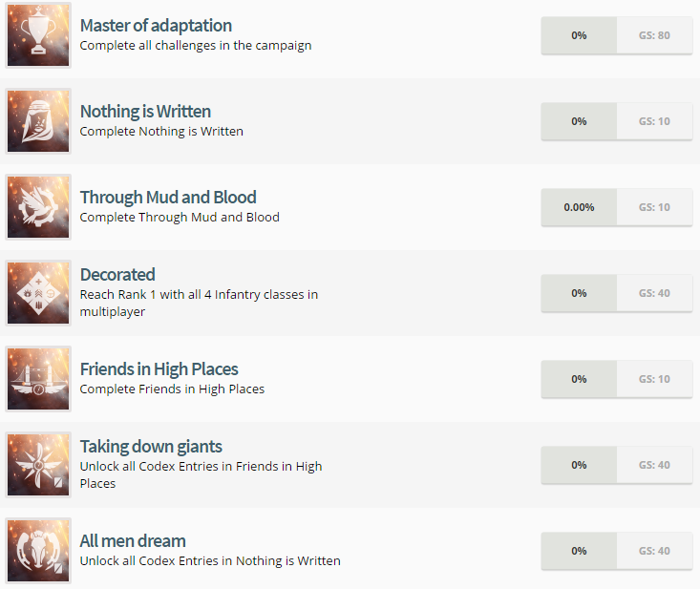Click the Friends in High Places icon
The width and height of the screenshot is (700, 589).
pyautogui.click(x=38, y=379)
